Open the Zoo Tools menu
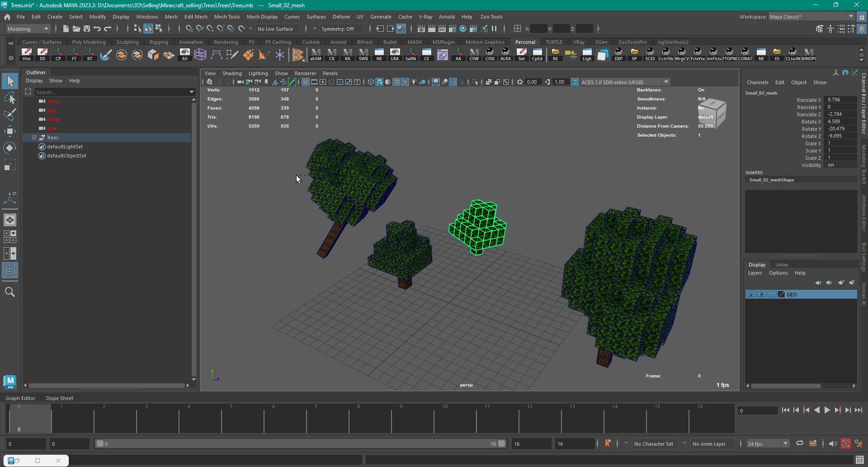The image size is (868, 467). 491,17
